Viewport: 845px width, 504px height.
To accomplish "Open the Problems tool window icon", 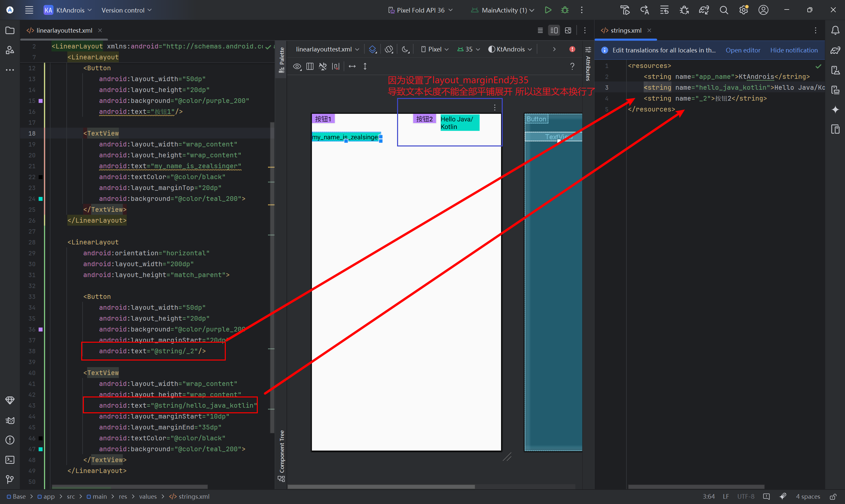I will [10, 440].
